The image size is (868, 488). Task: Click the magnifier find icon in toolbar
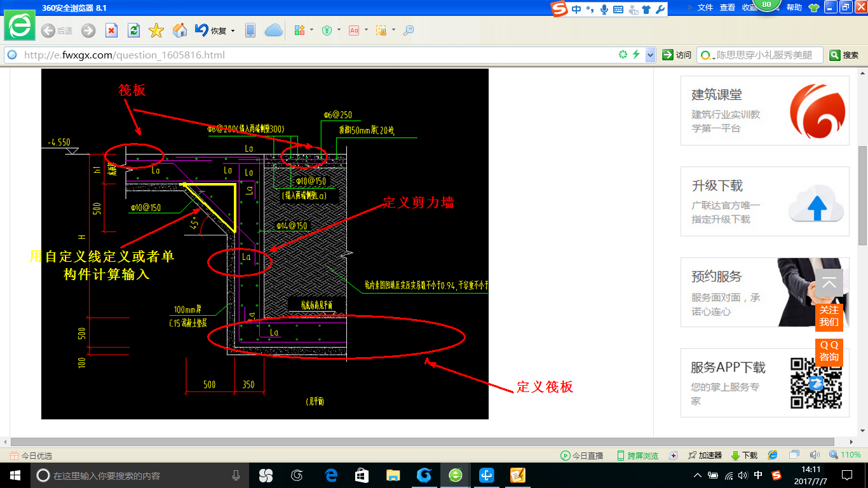click(409, 30)
